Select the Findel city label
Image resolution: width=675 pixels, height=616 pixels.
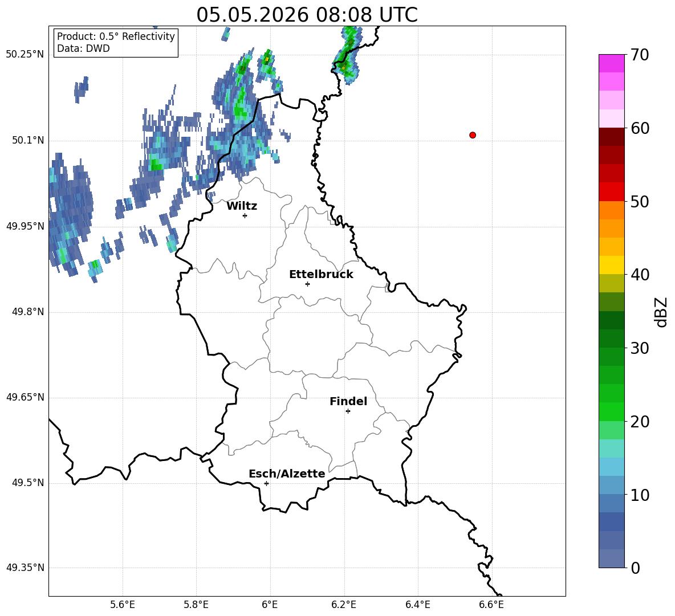(348, 401)
